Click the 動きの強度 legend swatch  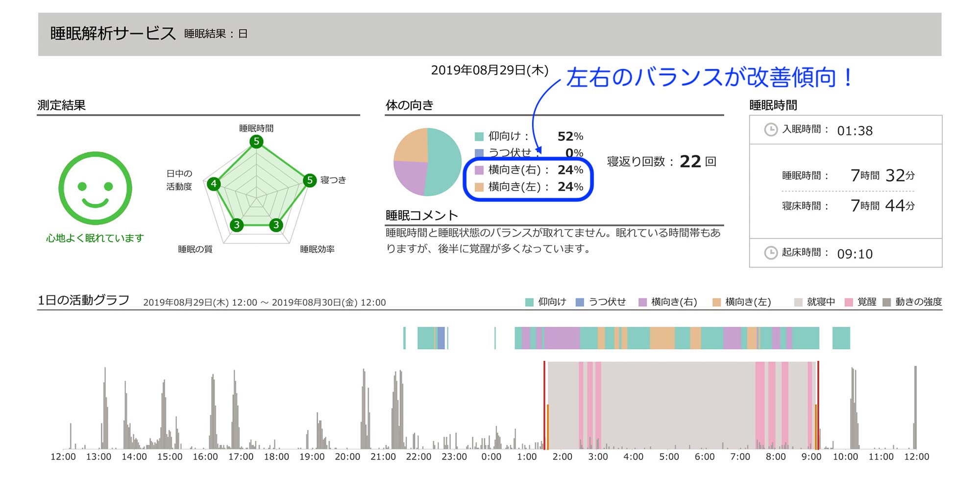(886, 302)
